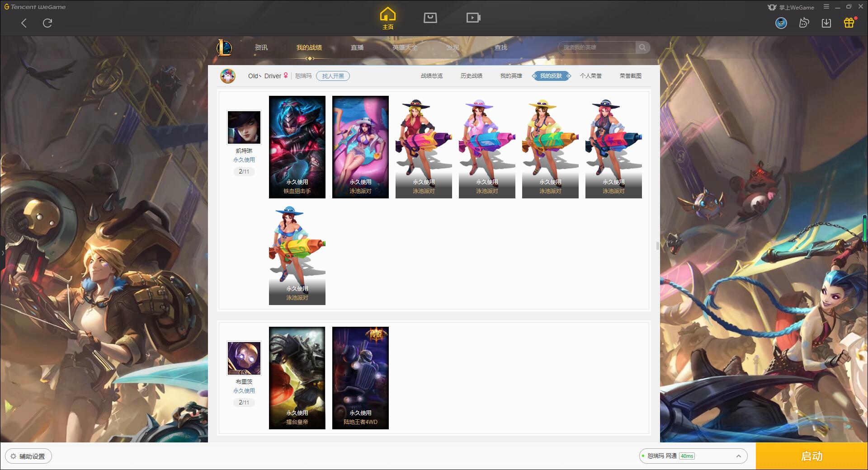Open the user avatar icon in top bar

click(x=781, y=23)
